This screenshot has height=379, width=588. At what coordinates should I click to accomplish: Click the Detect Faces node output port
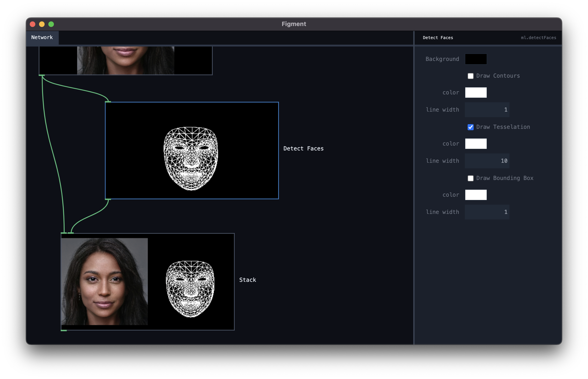click(108, 199)
